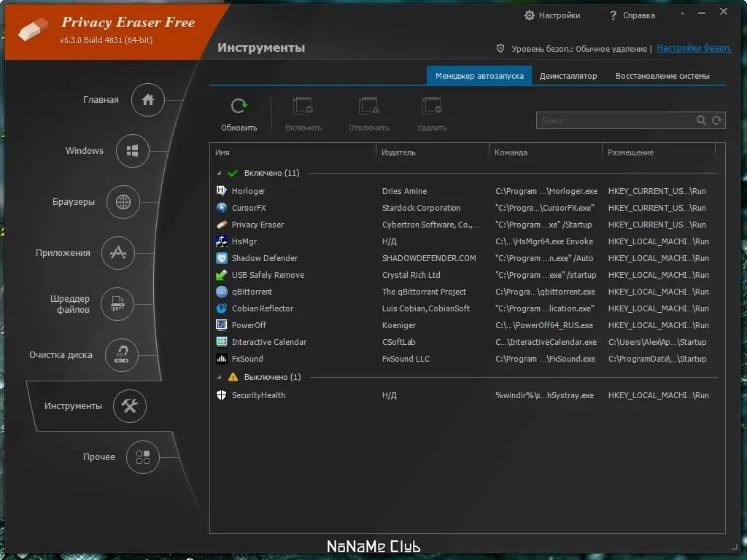Sort by the Имя column header

(293, 152)
